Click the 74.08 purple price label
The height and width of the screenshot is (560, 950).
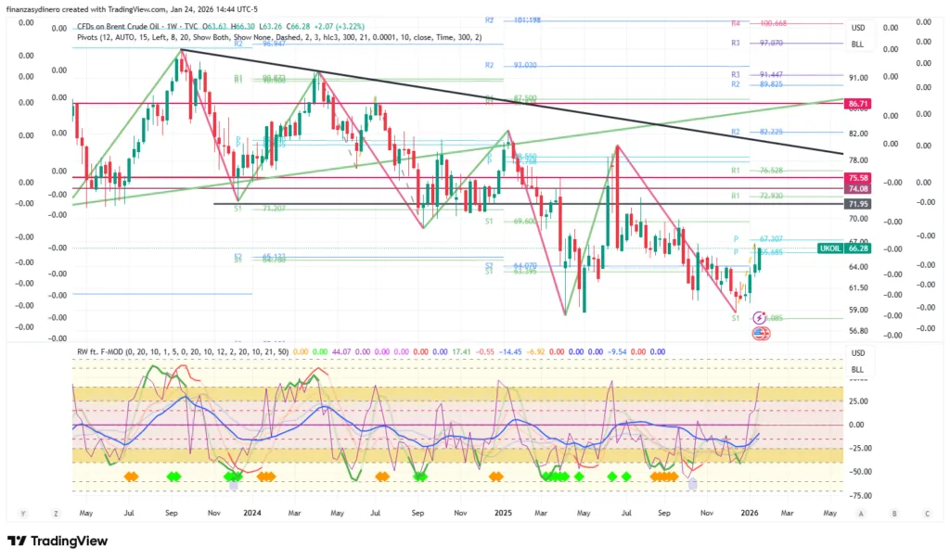[x=857, y=188]
